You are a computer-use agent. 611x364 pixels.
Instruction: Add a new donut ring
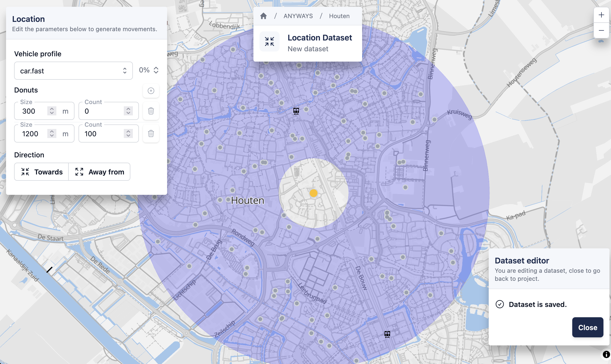151,91
